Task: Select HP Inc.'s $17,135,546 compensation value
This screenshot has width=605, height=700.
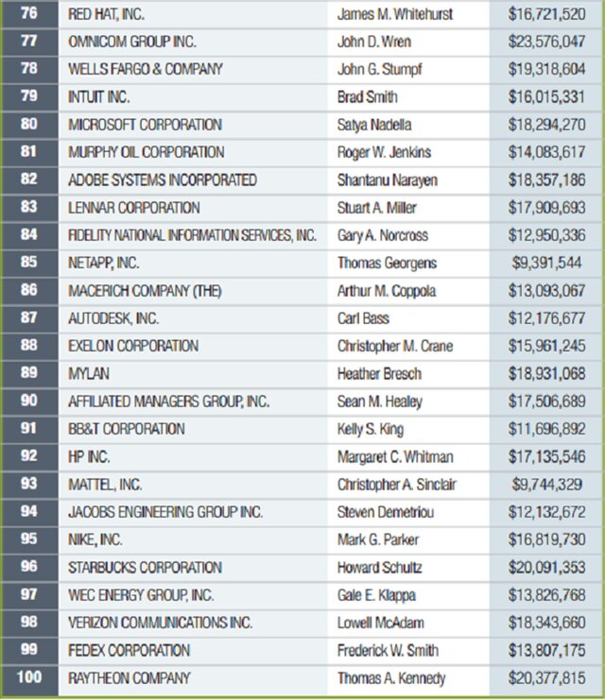Action: pyautogui.click(x=547, y=457)
